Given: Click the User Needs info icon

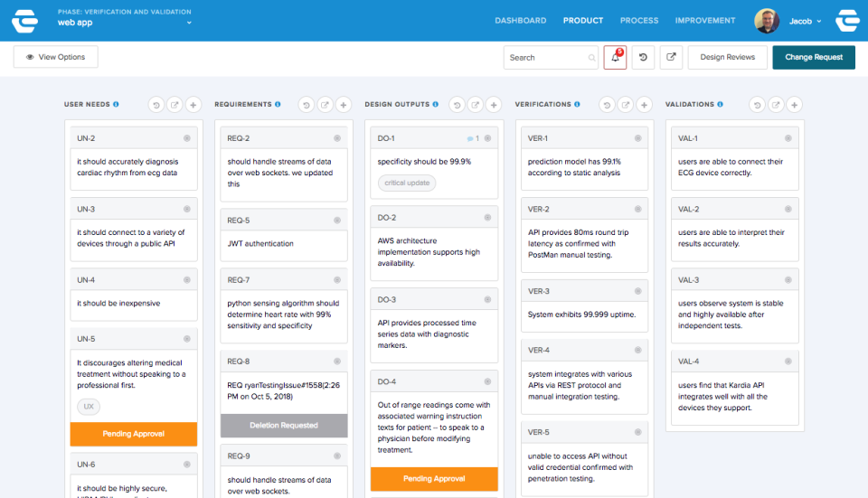Looking at the screenshot, I should point(116,104).
